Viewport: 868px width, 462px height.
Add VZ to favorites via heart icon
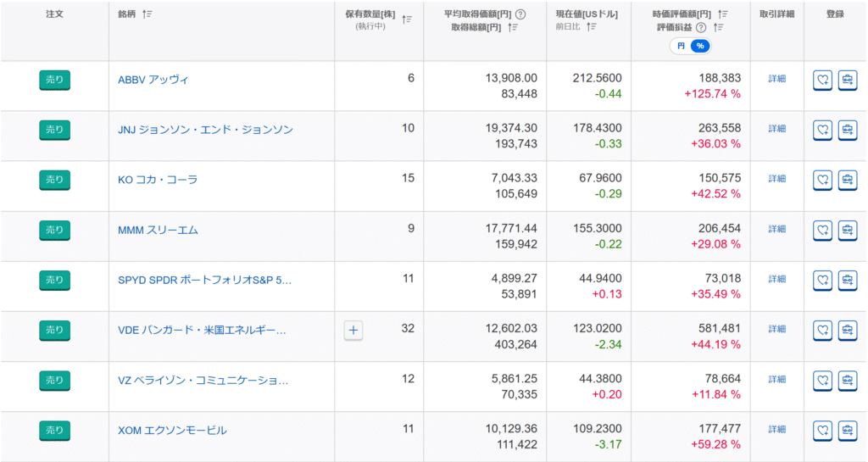click(822, 380)
